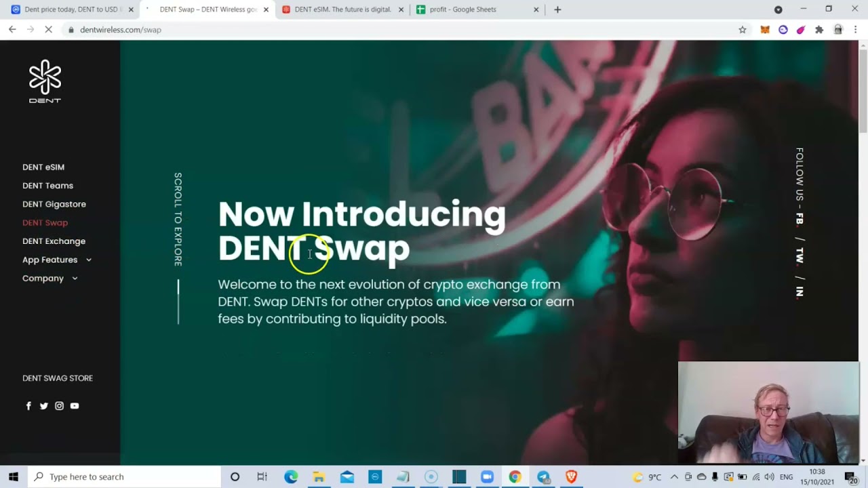Follow on IN link at right
The height and width of the screenshot is (488, 868).
800,291
